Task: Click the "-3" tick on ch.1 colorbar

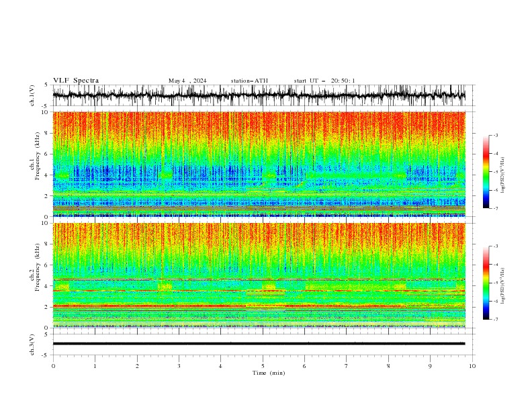Action: point(496,135)
